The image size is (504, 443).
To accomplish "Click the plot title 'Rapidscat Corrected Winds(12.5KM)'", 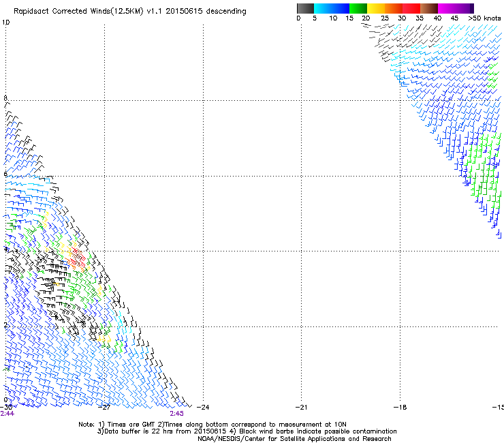I will click(x=78, y=12).
